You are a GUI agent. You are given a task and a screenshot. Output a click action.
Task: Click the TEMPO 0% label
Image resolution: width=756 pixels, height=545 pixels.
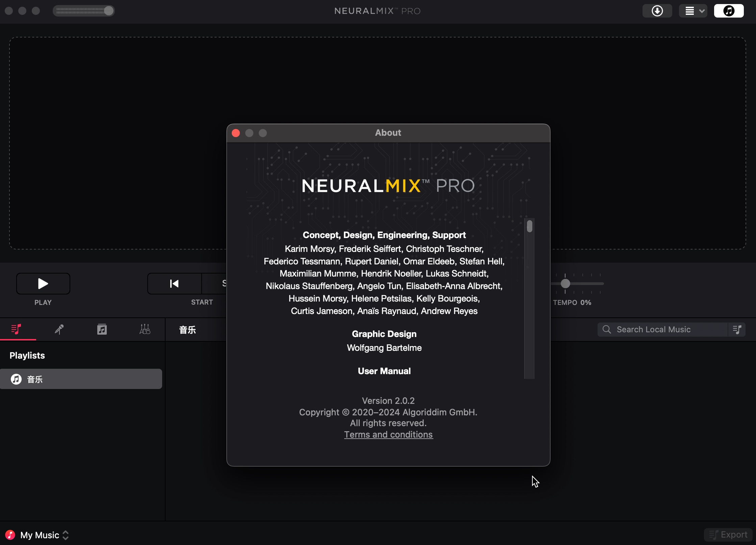click(572, 303)
